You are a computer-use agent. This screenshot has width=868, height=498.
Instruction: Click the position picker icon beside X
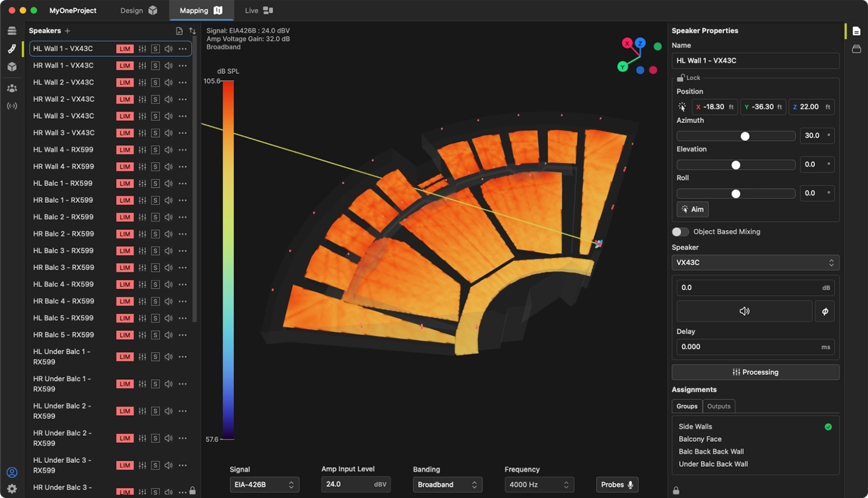(x=682, y=107)
